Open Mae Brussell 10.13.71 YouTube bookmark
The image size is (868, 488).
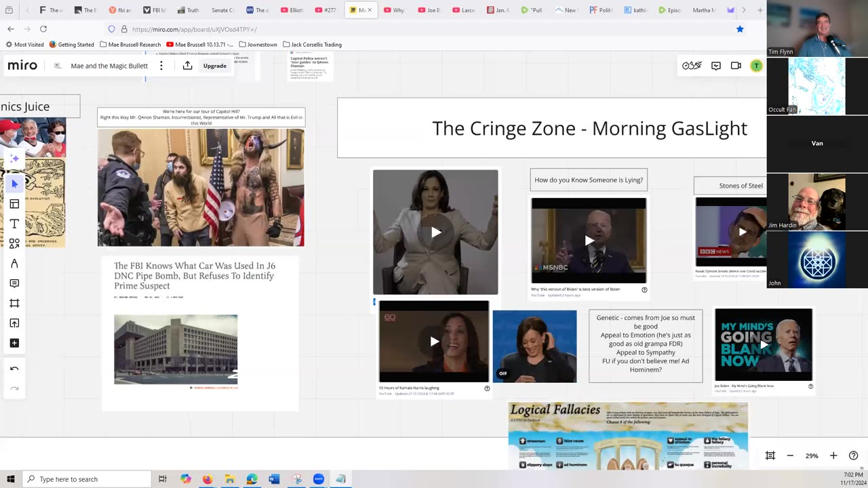pos(200,45)
